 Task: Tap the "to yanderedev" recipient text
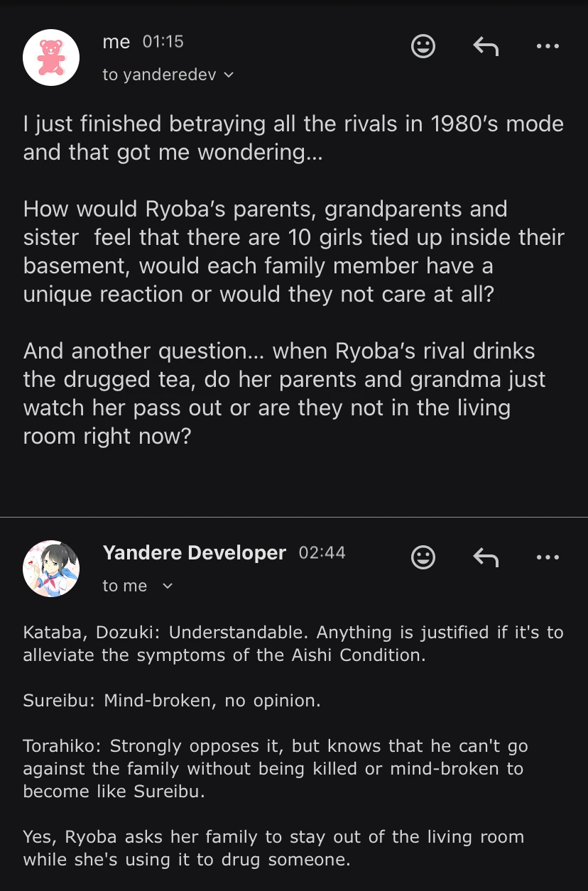159,75
